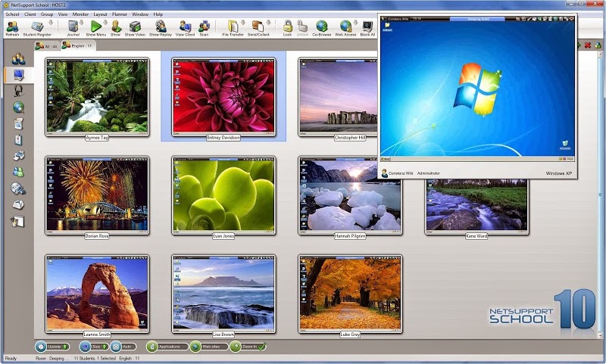The height and width of the screenshot is (364, 606).
Task: Click the Show Replay icon
Action: coord(161,28)
